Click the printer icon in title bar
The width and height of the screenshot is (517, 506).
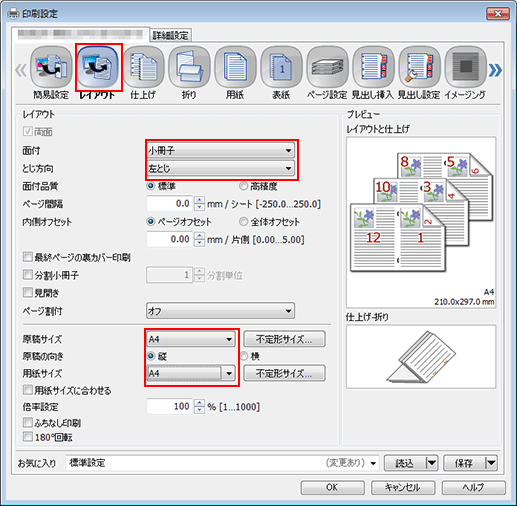13,13
